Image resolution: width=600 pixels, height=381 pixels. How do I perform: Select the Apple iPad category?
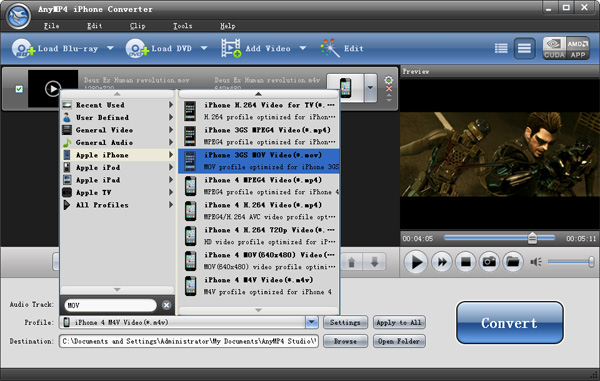(117, 180)
